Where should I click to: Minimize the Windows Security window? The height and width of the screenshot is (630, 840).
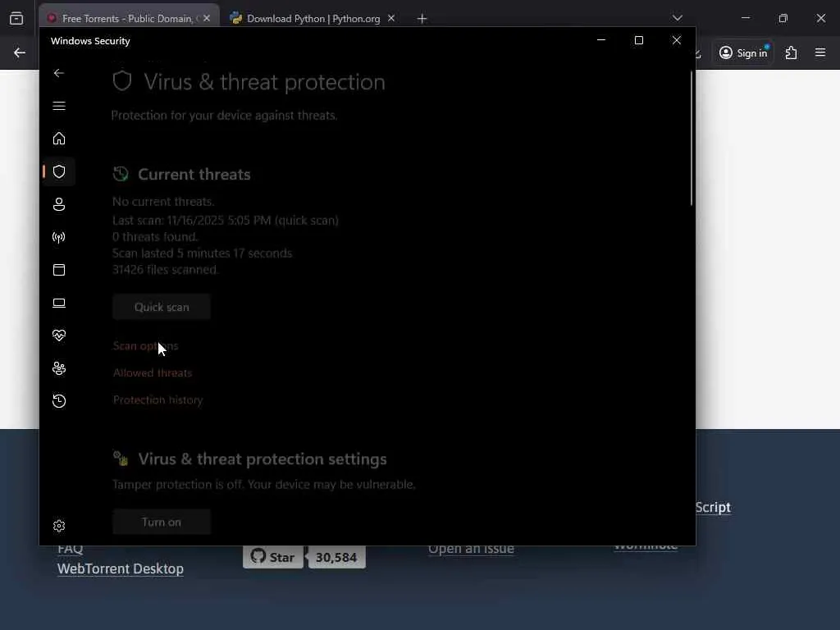click(601, 40)
